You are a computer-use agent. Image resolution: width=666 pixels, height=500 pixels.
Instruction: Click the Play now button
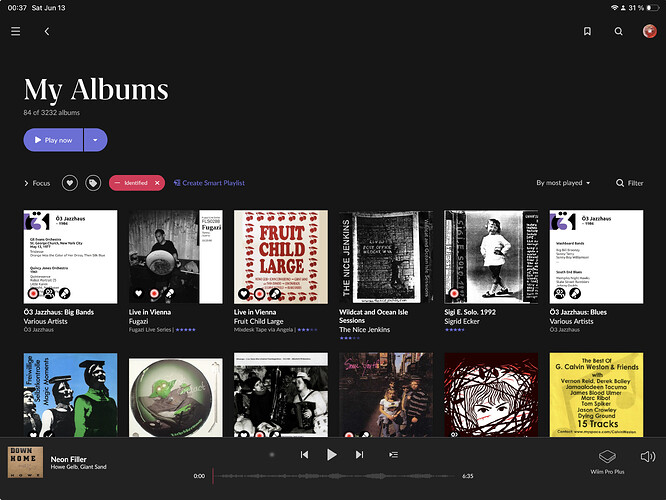[x=53, y=140]
